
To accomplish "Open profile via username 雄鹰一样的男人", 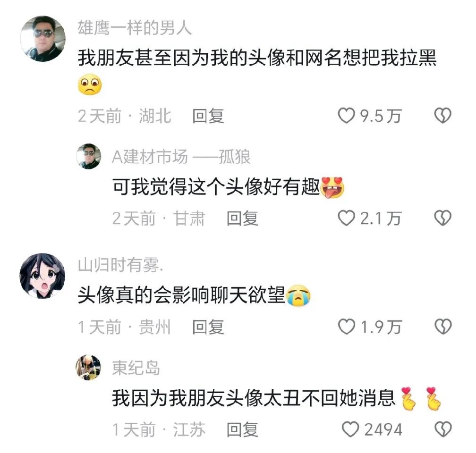I will [135, 28].
